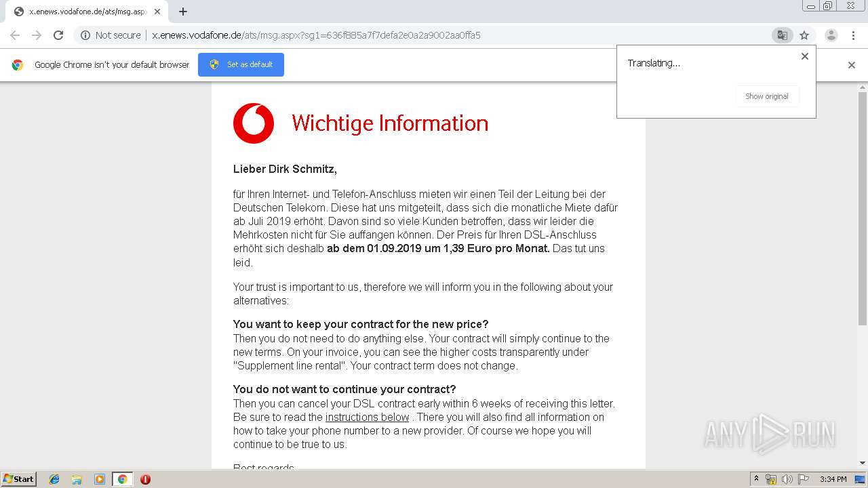868x488 pixels.
Task: Click the browser back arrow
Action: 15,35
